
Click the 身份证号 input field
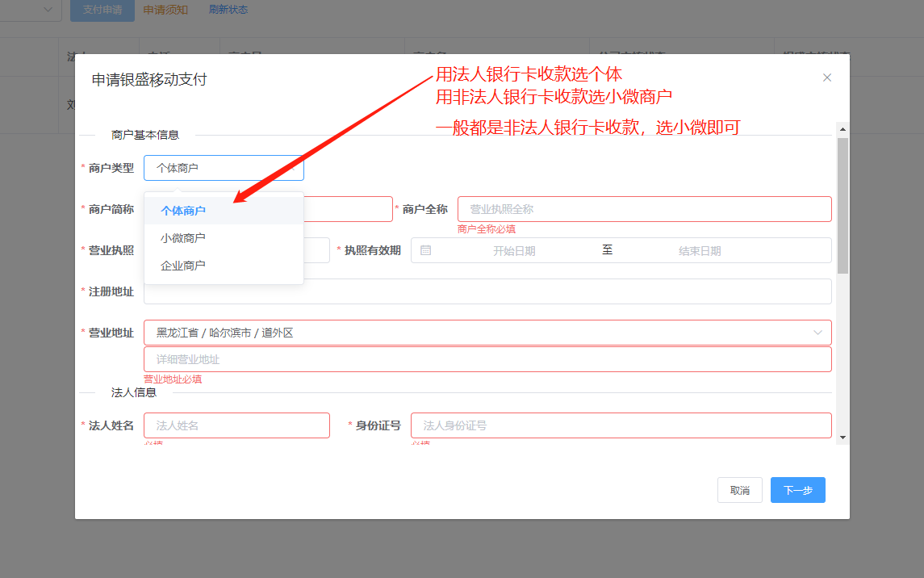pyautogui.click(x=621, y=425)
